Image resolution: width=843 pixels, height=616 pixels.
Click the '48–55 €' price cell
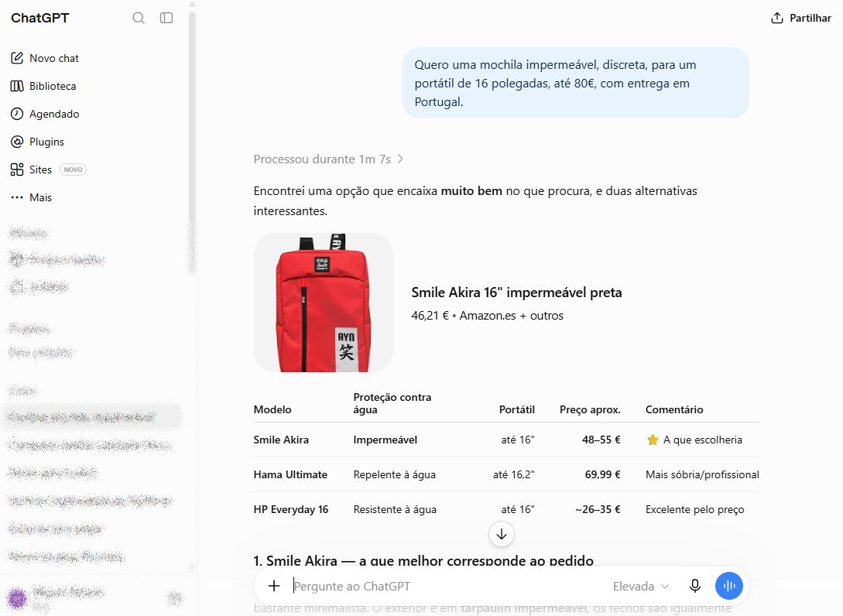point(601,440)
